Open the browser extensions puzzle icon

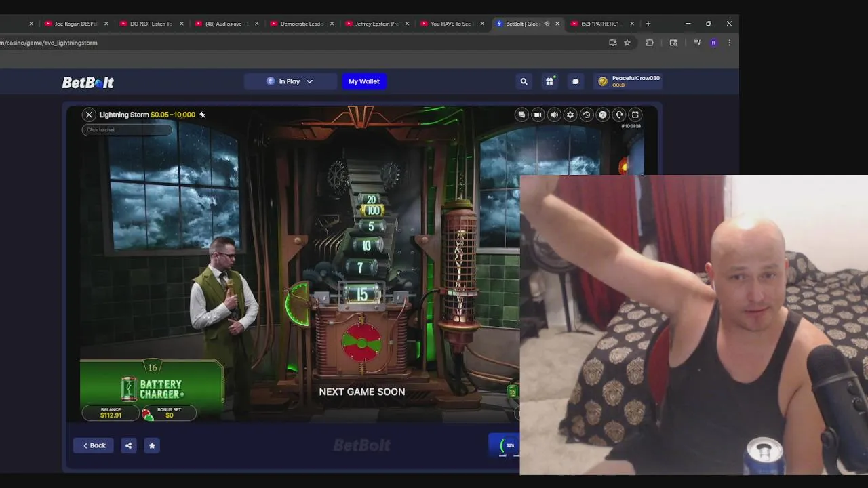click(x=650, y=43)
